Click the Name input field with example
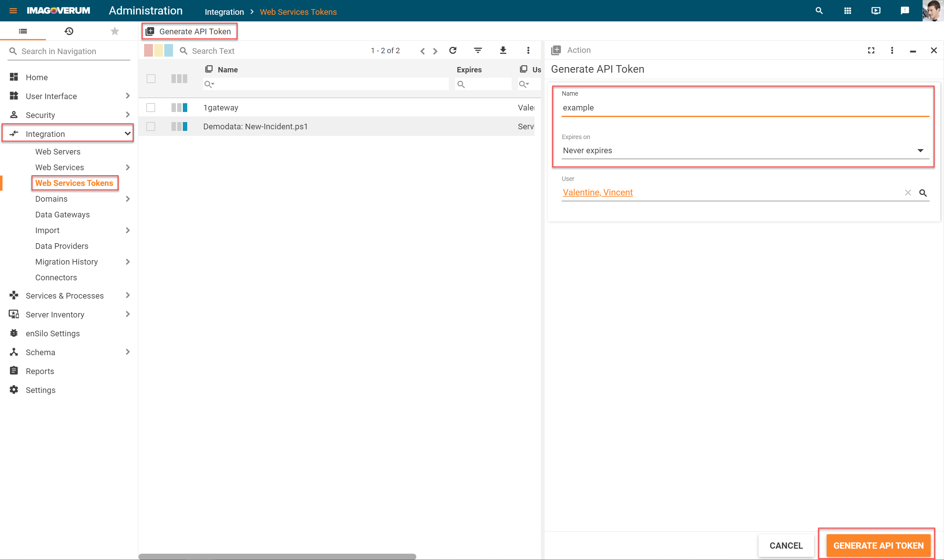This screenshot has height=560, width=944. tap(745, 108)
